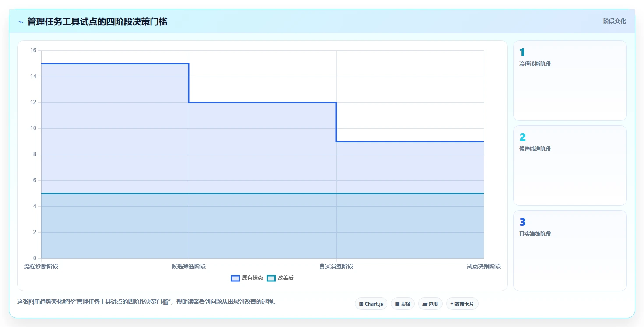Viewport: 644px width, 327px height.
Task: Click the y-axis value 10
Action: (x=33, y=128)
